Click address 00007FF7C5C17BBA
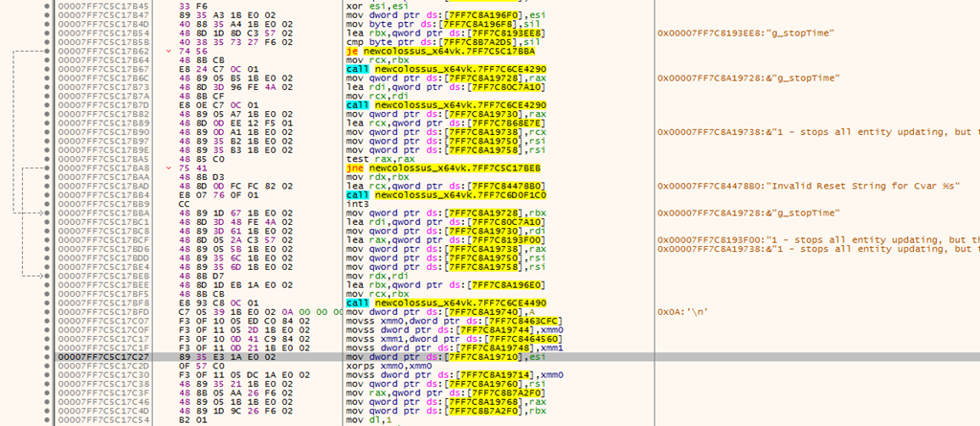The height and width of the screenshot is (426, 980). click(104, 213)
